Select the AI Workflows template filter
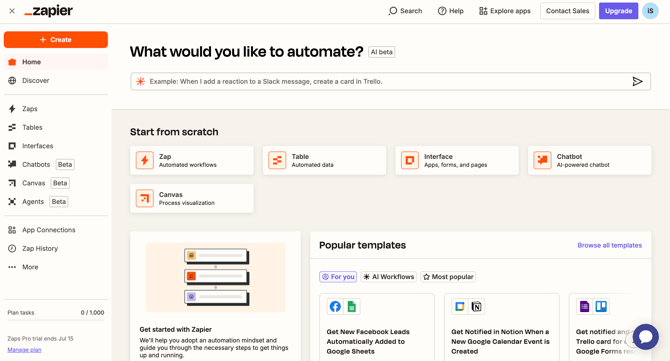This screenshot has height=361, width=670. 388,277
